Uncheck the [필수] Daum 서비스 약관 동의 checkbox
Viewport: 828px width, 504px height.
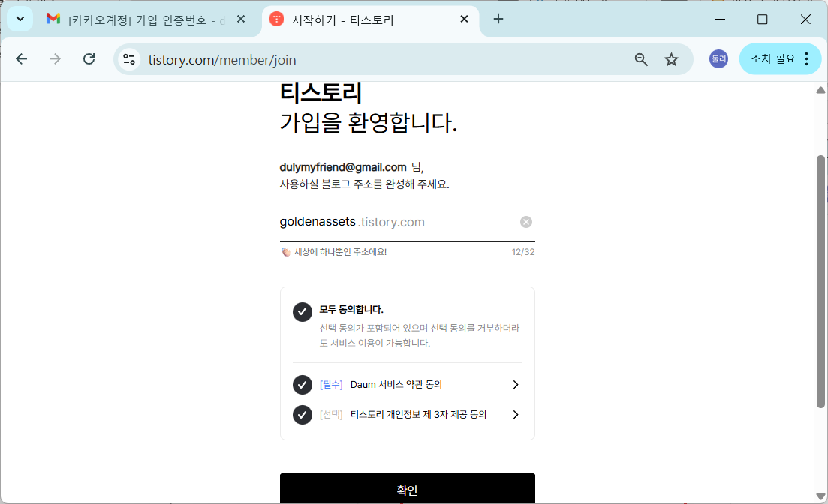[302, 385]
